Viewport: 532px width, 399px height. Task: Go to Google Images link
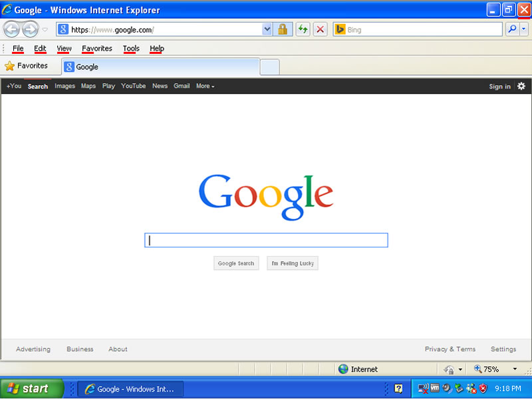pos(65,86)
